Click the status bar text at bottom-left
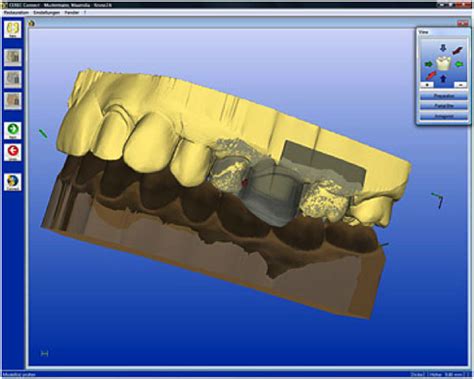 click(x=19, y=375)
